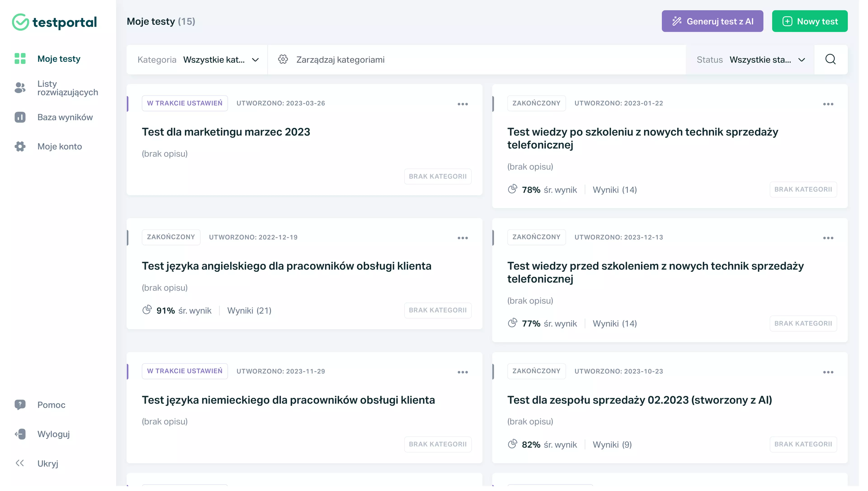Click the Moje konto gear icon

(x=20, y=147)
